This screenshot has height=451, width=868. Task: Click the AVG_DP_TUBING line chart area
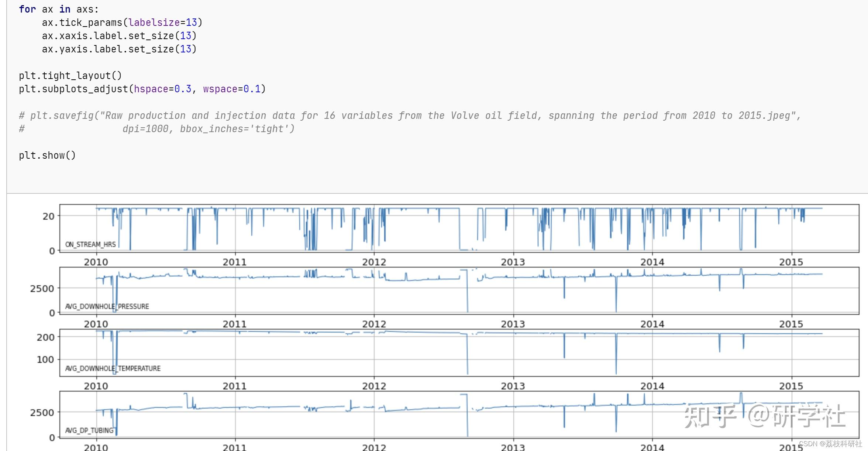tap(459, 414)
